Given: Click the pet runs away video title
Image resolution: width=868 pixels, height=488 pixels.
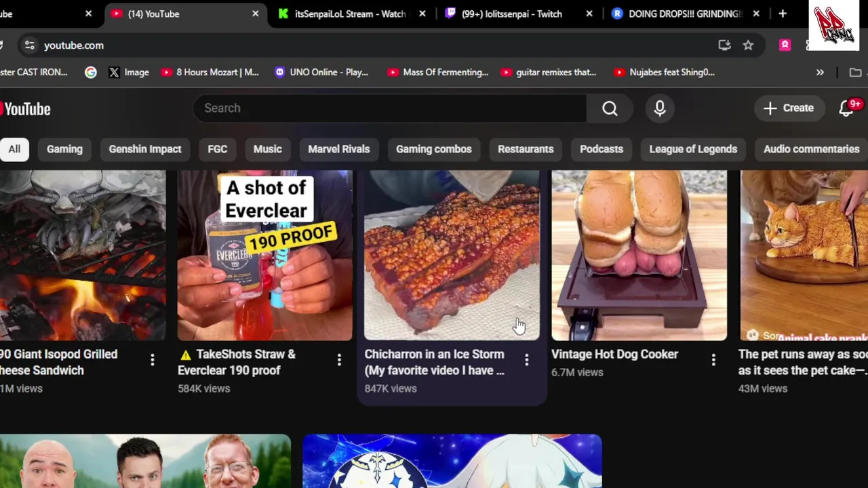Looking at the screenshot, I should tap(803, 362).
